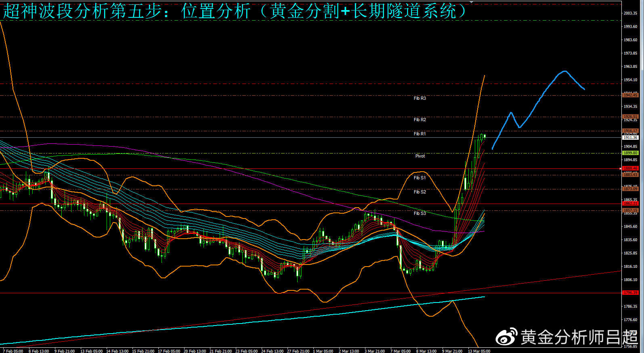This screenshot has height=353, width=644.
Task: Select the 8 Feb 13:00 time label
Action: (38, 351)
